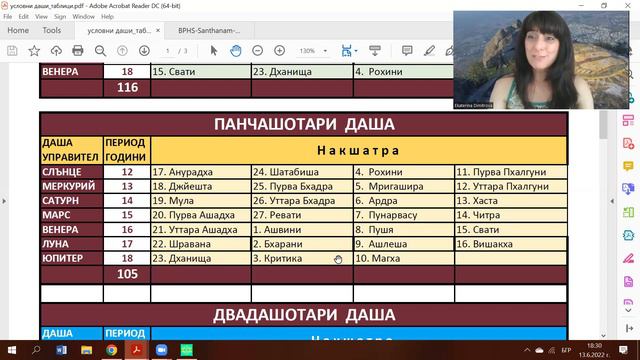Open the Sign menu

60,17
